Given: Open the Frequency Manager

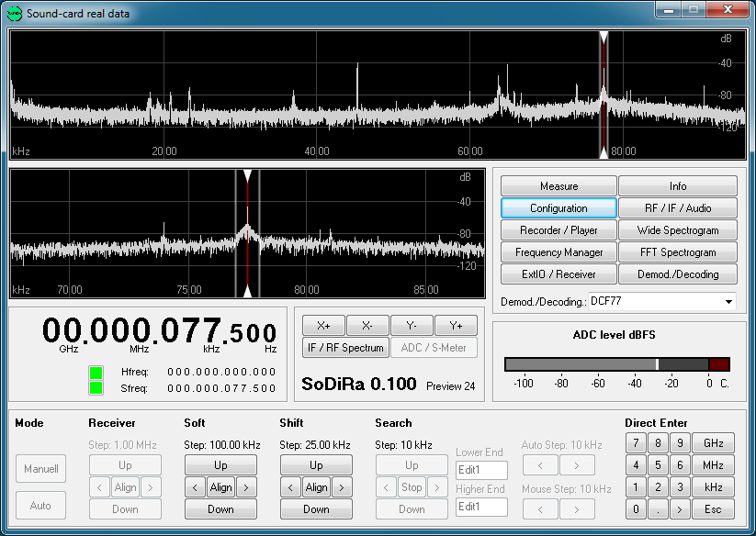Looking at the screenshot, I should coord(559,252).
